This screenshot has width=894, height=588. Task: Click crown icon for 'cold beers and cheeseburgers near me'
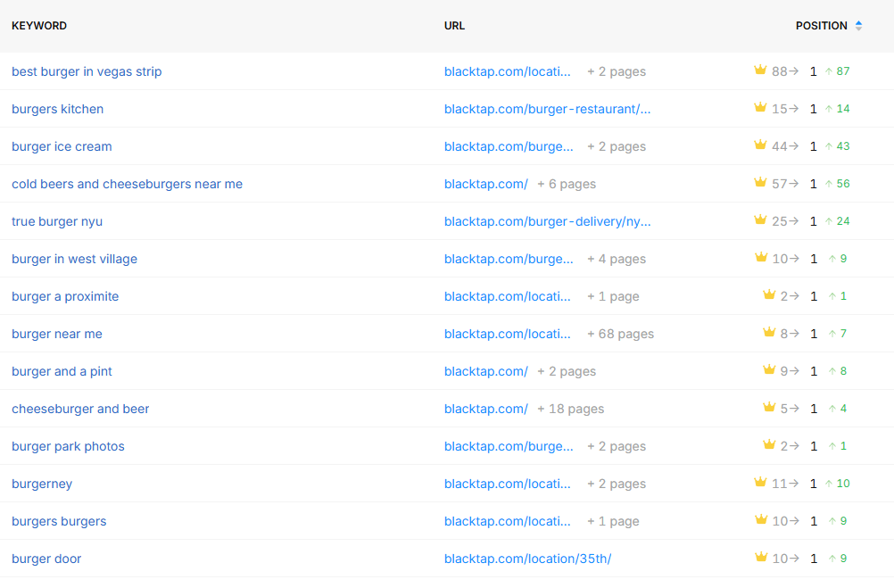[760, 183]
